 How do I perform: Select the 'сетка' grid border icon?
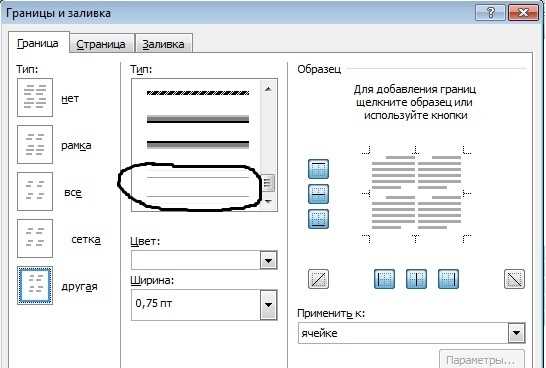[x=35, y=238]
